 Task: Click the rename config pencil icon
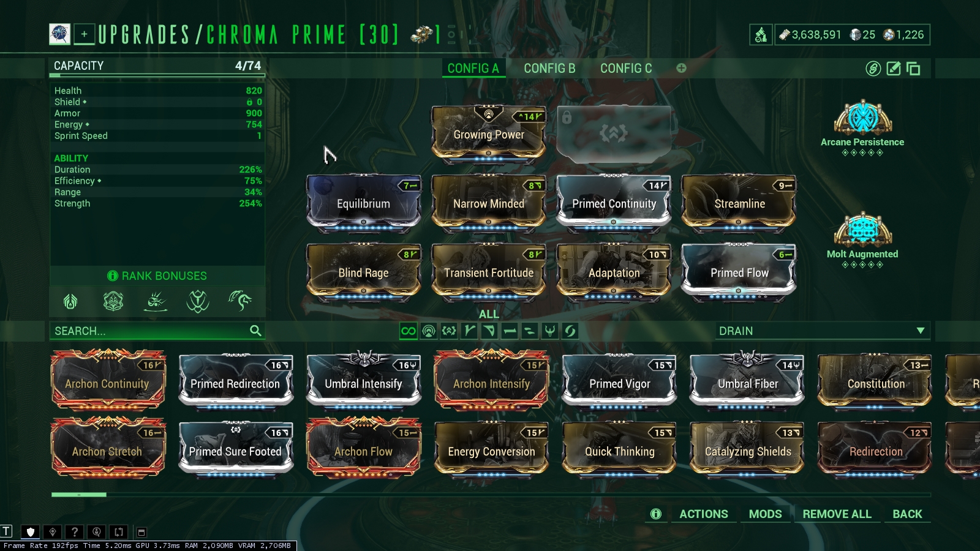coord(894,69)
